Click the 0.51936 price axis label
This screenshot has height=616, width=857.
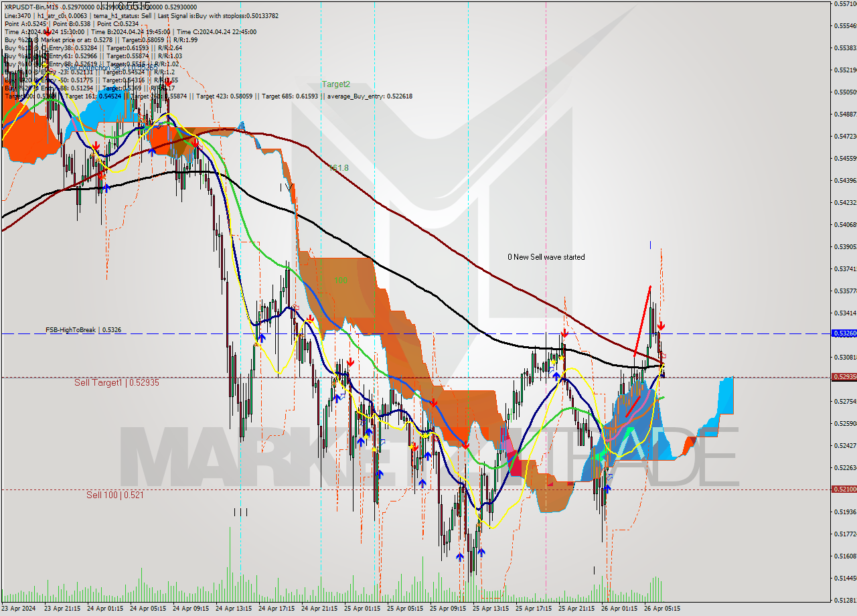click(845, 512)
